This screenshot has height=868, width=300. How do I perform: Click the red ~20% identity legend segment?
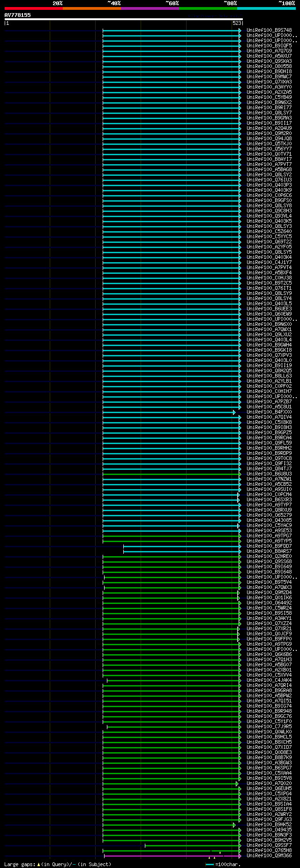point(33,8)
